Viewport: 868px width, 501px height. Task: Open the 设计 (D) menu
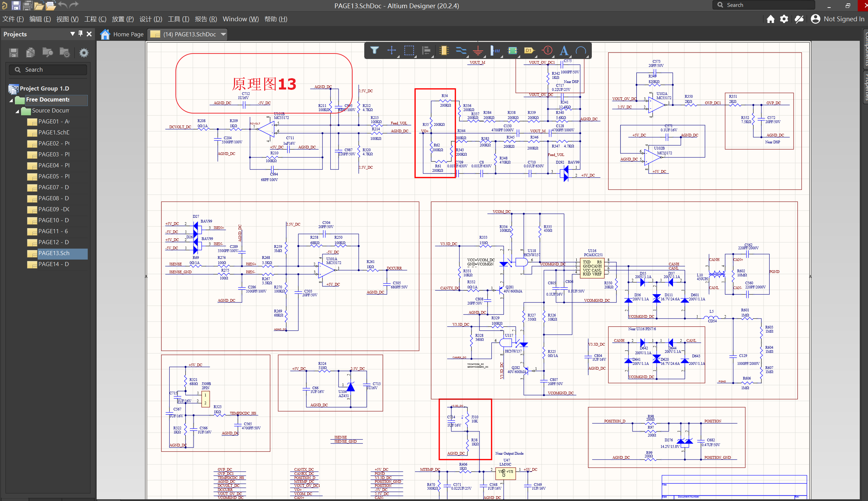[150, 19]
